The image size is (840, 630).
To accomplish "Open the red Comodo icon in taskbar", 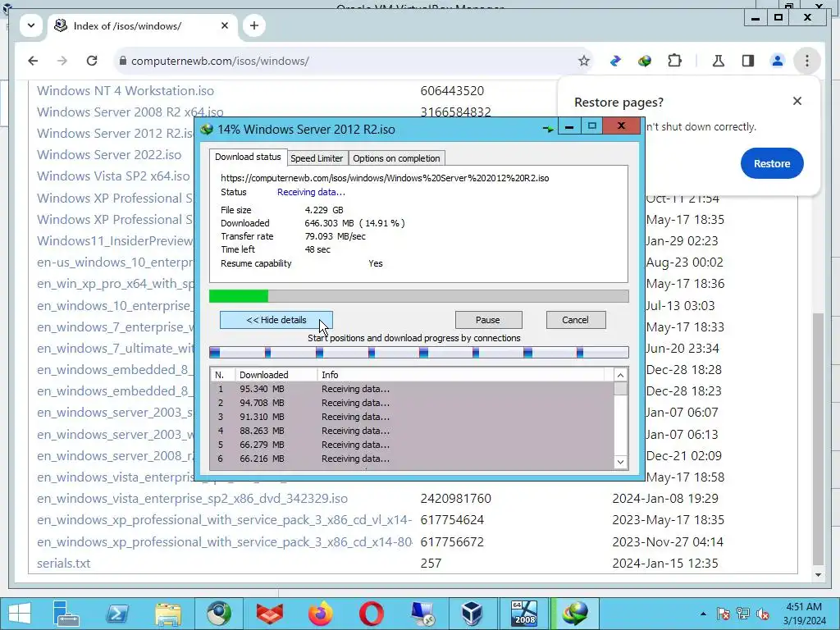I will tap(269, 614).
